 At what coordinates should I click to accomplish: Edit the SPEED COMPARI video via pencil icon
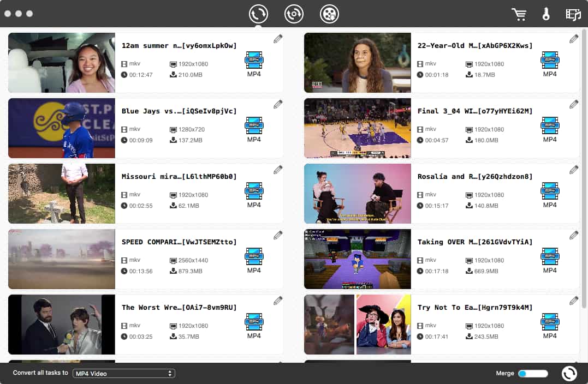pyautogui.click(x=278, y=235)
